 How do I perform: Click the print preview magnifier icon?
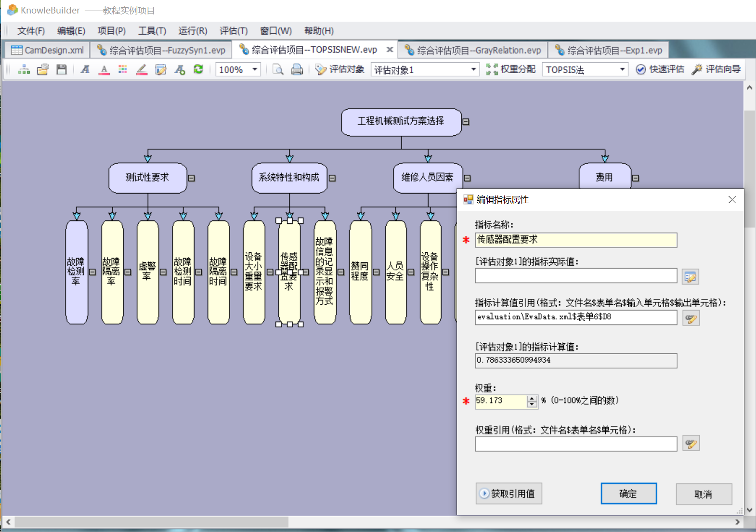[x=278, y=70]
